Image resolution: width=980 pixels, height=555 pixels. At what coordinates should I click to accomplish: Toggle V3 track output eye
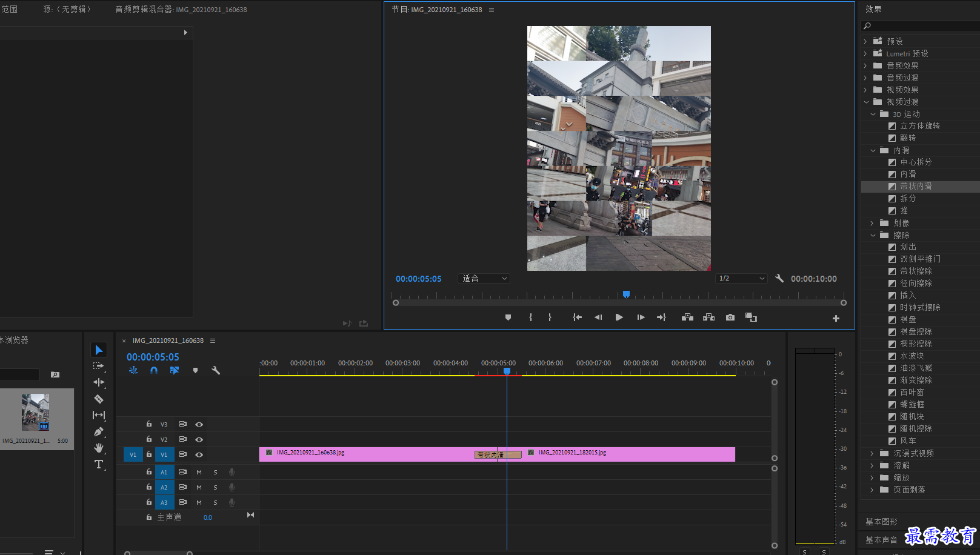coord(199,424)
